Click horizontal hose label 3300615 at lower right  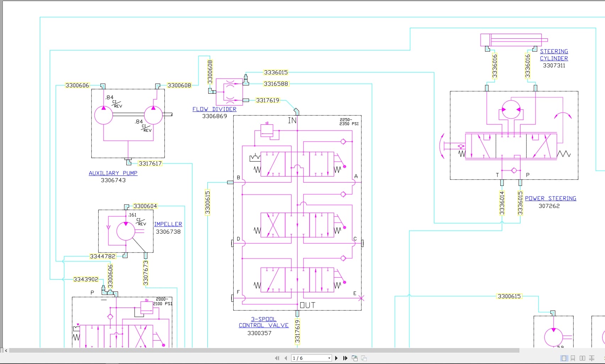click(x=509, y=296)
